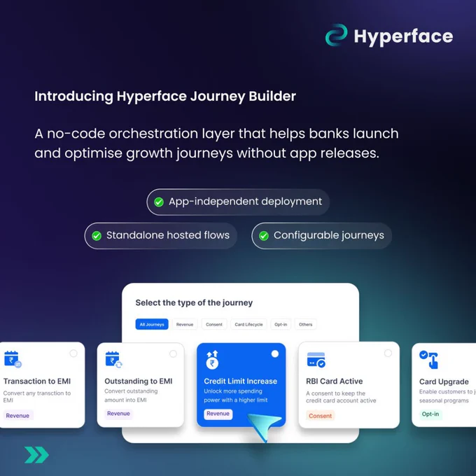
Task: Select the Transaction to EMI radio button
Action: [x=73, y=353]
